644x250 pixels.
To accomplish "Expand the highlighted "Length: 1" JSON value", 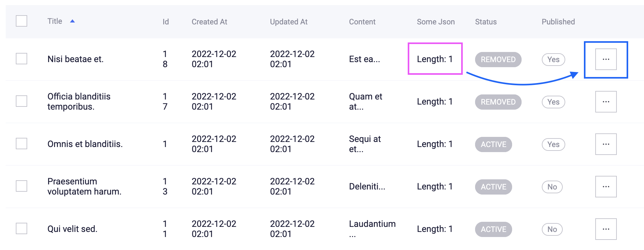I will (x=435, y=59).
